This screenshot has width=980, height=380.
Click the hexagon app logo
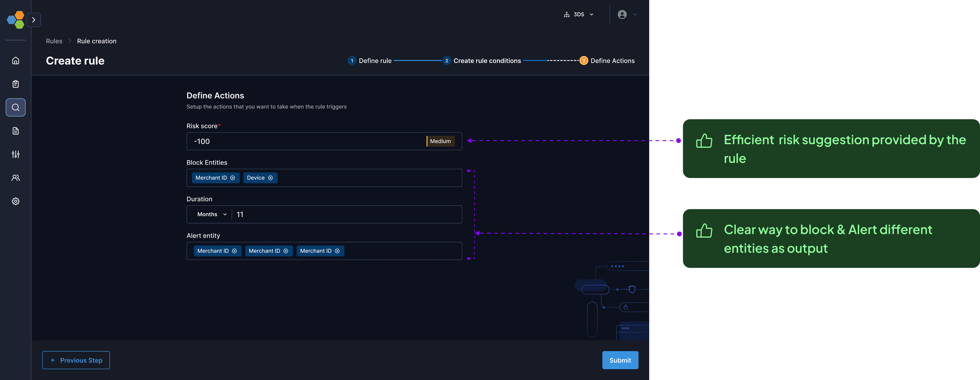click(x=15, y=19)
